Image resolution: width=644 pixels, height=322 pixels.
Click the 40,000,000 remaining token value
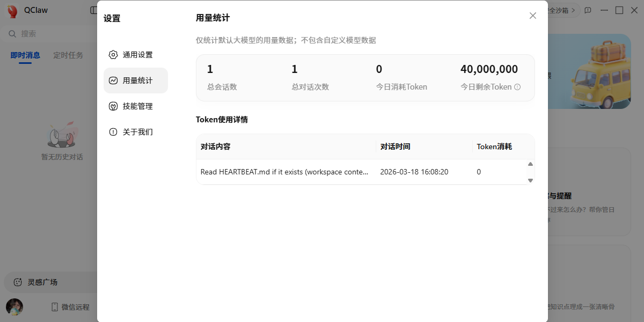point(489,69)
